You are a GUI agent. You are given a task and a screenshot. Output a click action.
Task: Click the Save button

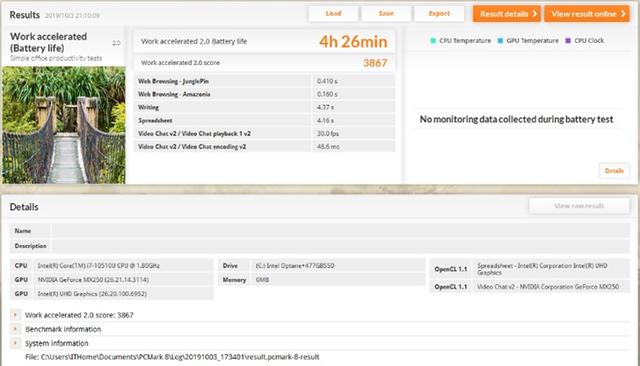pyautogui.click(x=386, y=13)
